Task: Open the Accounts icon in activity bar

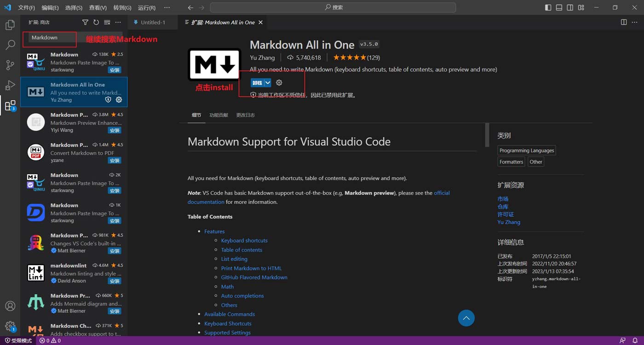Action: click(x=10, y=306)
